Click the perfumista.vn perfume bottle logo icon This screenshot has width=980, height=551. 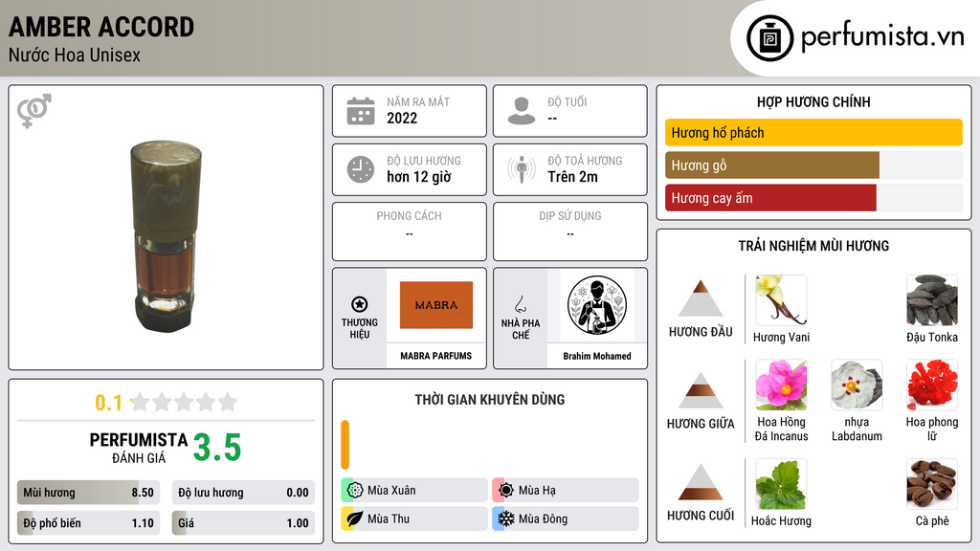point(770,38)
